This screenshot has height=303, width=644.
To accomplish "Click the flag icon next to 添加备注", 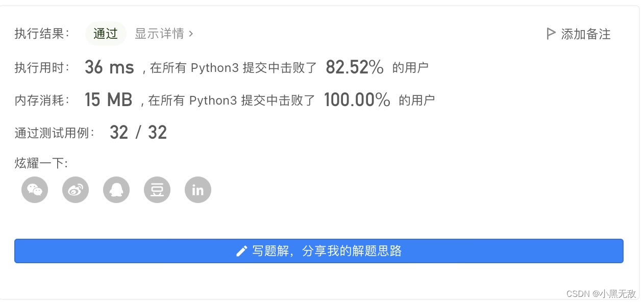I will point(550,34).
